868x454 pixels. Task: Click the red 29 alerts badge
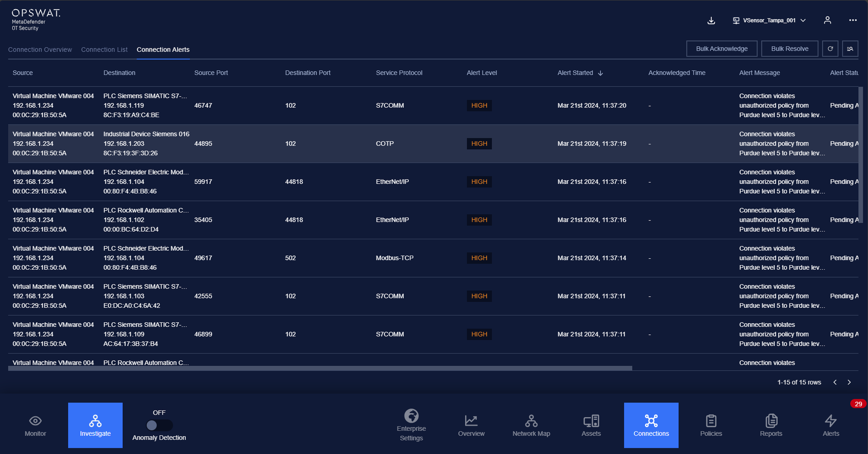coord(858,404)
